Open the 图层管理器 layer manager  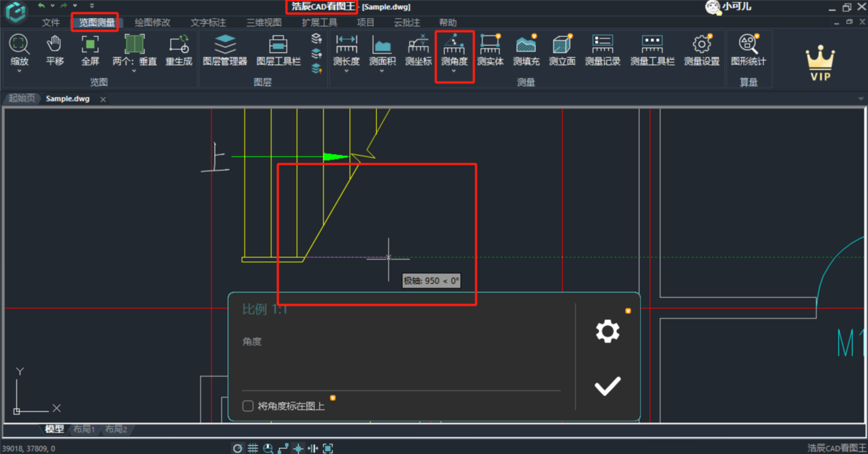coord(225,49)
